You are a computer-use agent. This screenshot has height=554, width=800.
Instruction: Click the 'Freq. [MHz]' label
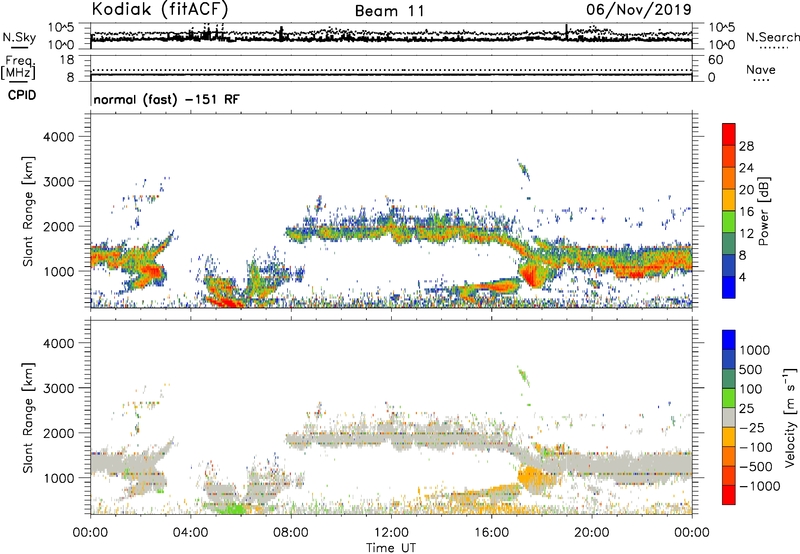tap(18, 67)
